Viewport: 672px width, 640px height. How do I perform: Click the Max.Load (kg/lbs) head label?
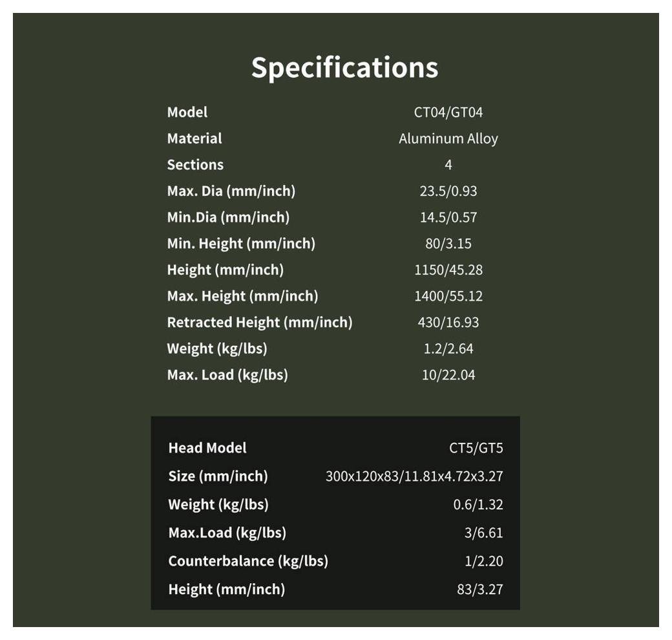pos(227,533)
